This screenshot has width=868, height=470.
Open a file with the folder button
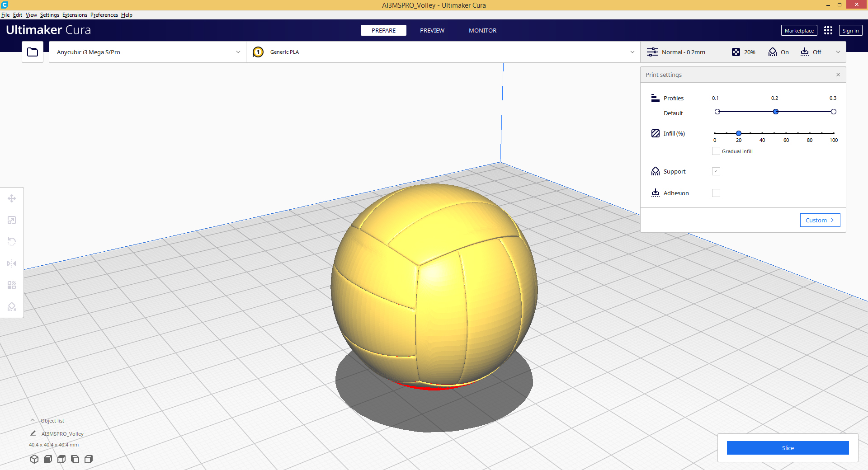coord(32,52)
